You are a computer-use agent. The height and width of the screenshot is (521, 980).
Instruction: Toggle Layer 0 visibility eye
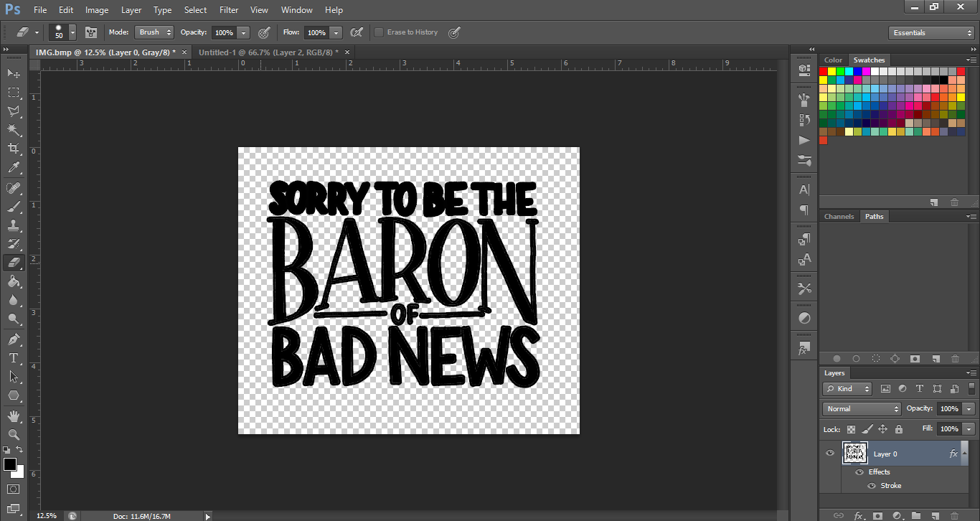pos(830,454)
